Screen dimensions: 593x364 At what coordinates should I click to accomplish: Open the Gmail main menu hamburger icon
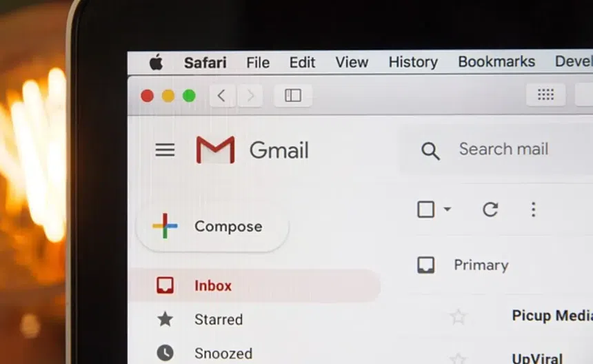pyautogui.click(x=165, y=150)
